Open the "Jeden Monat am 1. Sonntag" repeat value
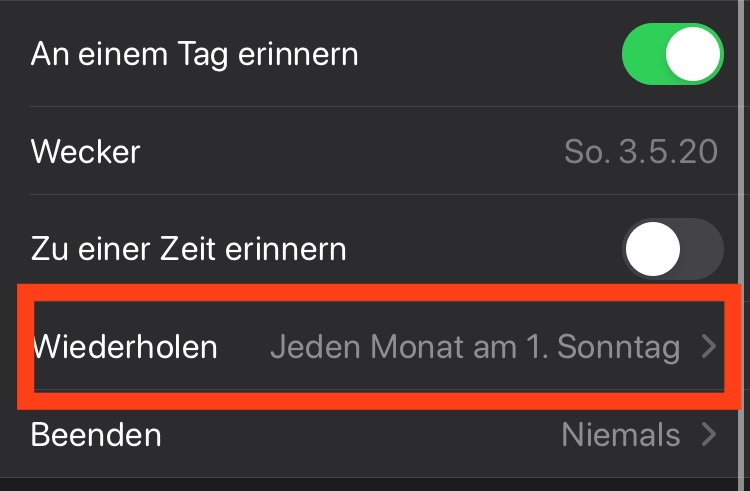750x491 pixels. tap(475, 347)
